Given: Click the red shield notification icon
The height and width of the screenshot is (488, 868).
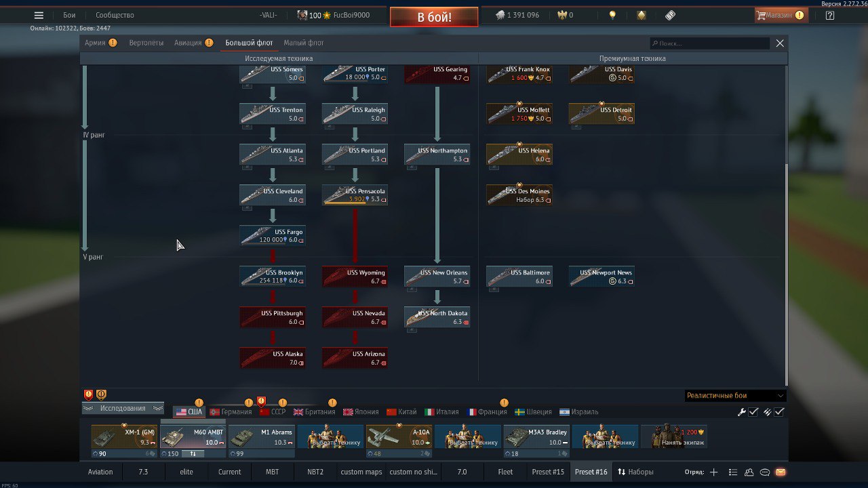Looking at the screenshot, I should (88, 394).
